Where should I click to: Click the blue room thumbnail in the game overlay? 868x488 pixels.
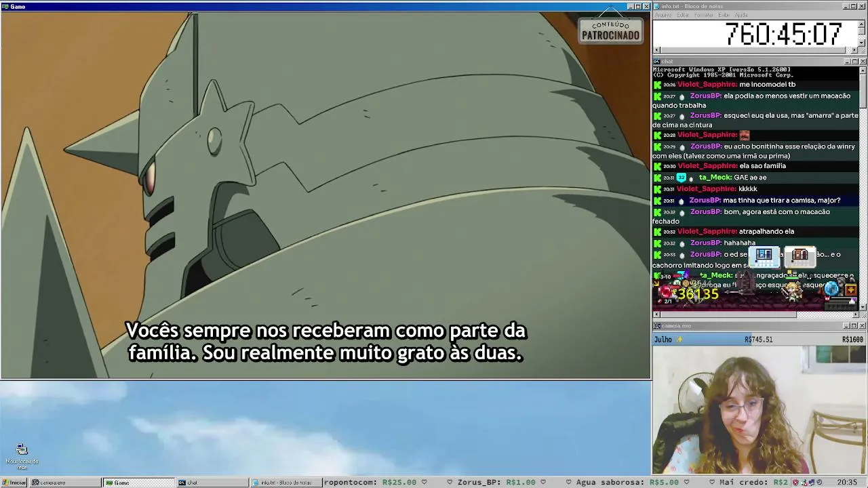764,256
